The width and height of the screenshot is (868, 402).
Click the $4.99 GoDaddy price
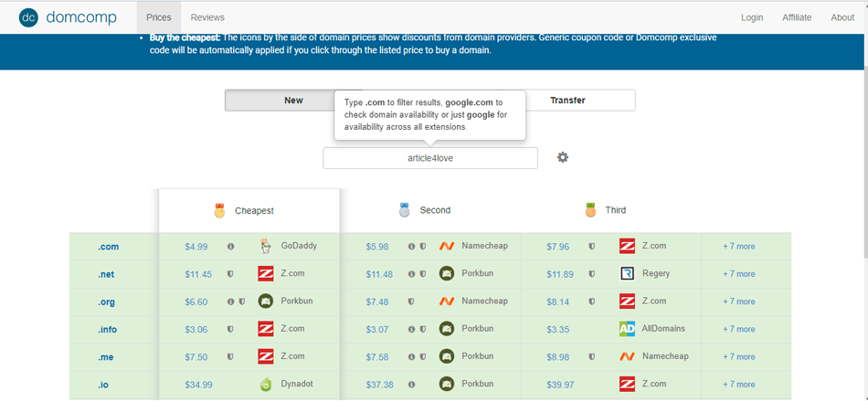coord(196,247)
